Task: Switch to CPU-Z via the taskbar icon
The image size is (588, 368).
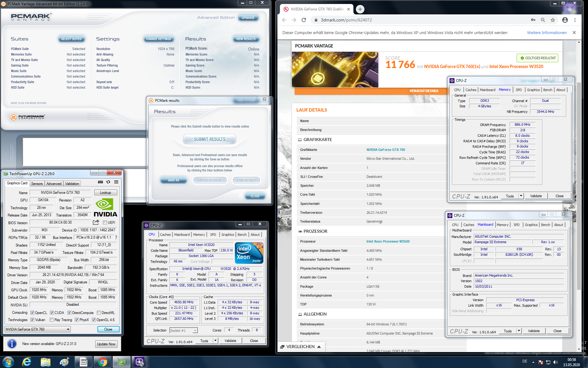Action: click(x=140, y=362)
